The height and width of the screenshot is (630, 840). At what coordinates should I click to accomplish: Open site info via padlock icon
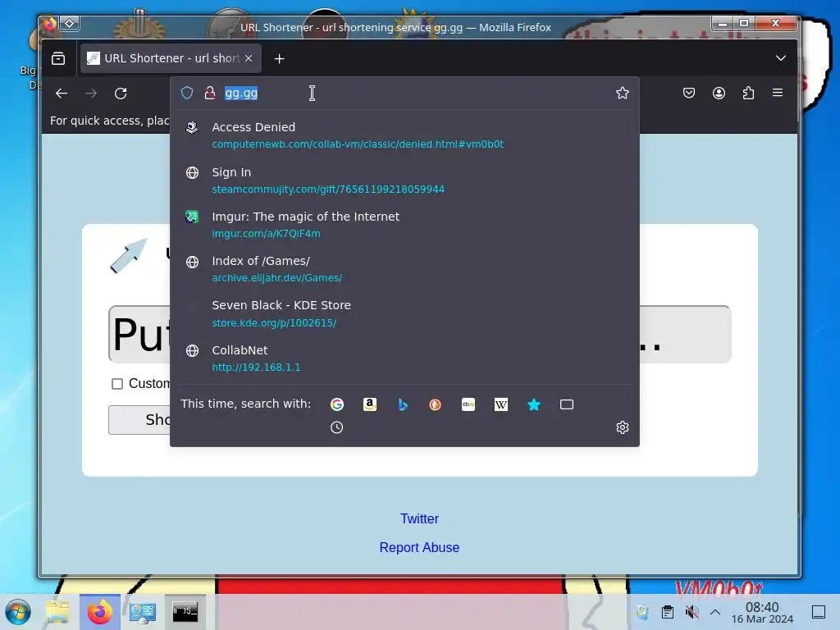pyautogui.click(x=210, y=94)
